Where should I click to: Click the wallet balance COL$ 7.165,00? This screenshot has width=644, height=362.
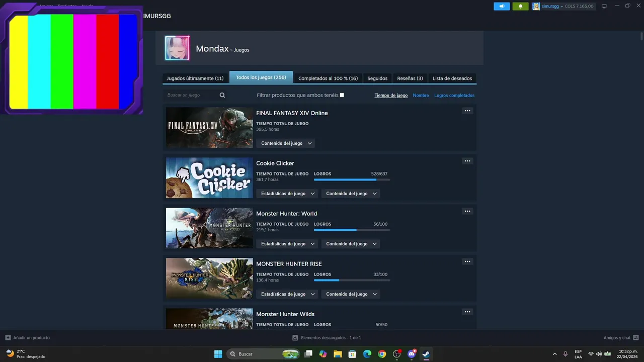click(x=579, y=7)
